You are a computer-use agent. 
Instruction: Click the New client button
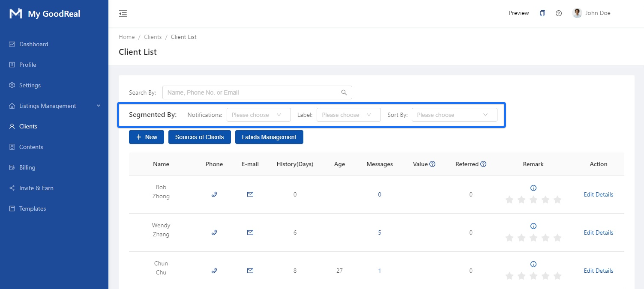[147, 137]
